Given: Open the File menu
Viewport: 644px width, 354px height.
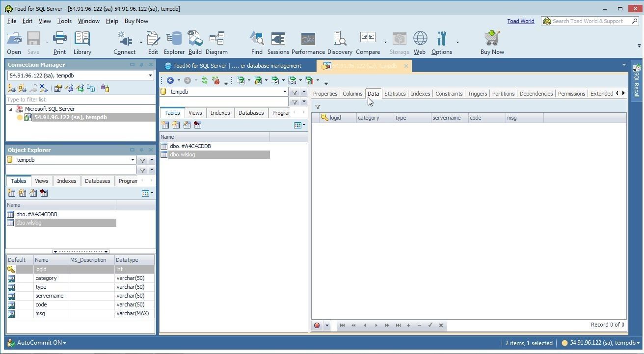Looking at the screenshot, I should tap(12, 21).
